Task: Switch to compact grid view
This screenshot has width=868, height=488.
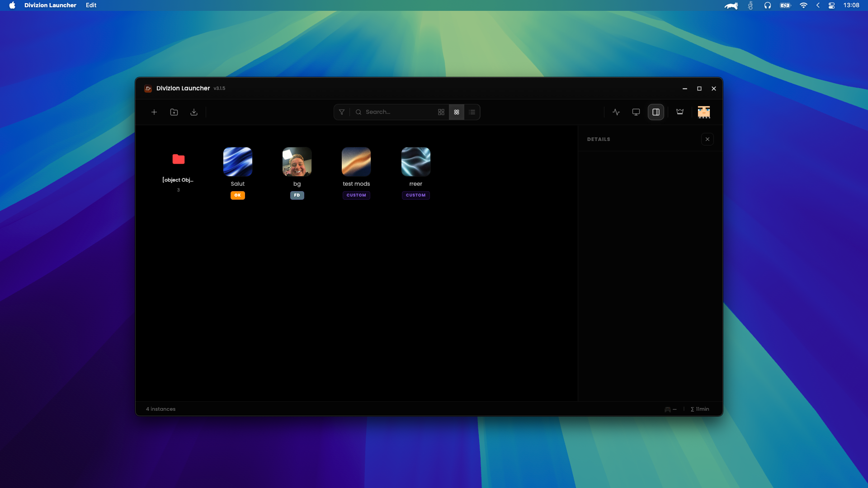Action: tap(457, 112)
